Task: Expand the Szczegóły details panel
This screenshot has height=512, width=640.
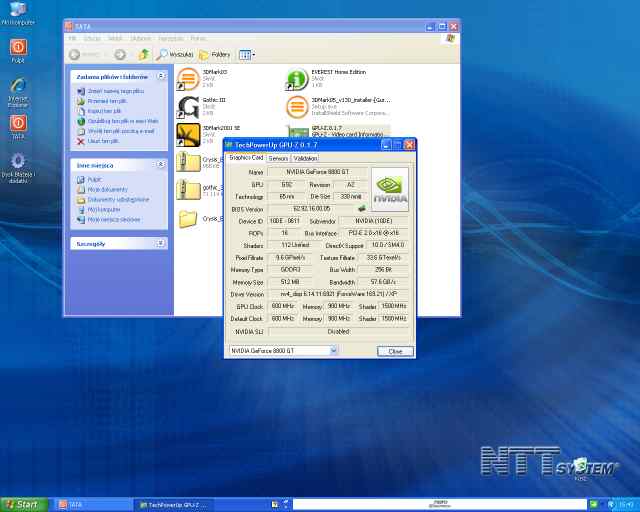Action: click(160, 243)
